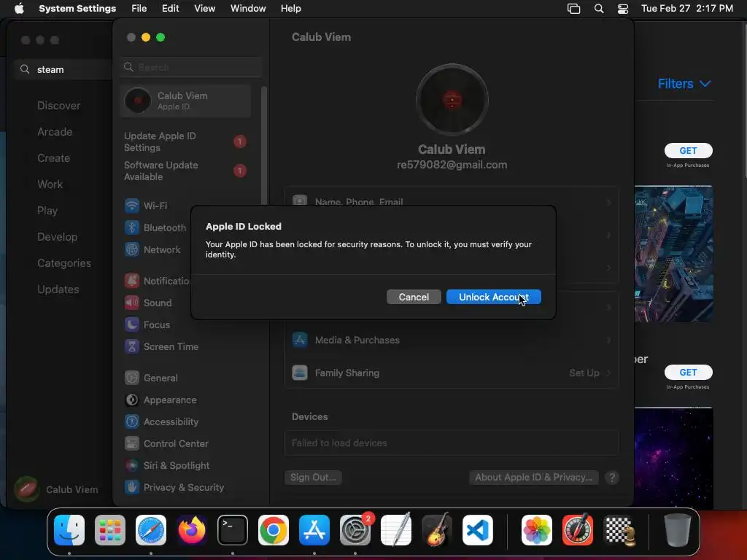The image size is (747, 560).
Task: Open Accessibility icon in sidebar
Action: (x=132, y=422)
